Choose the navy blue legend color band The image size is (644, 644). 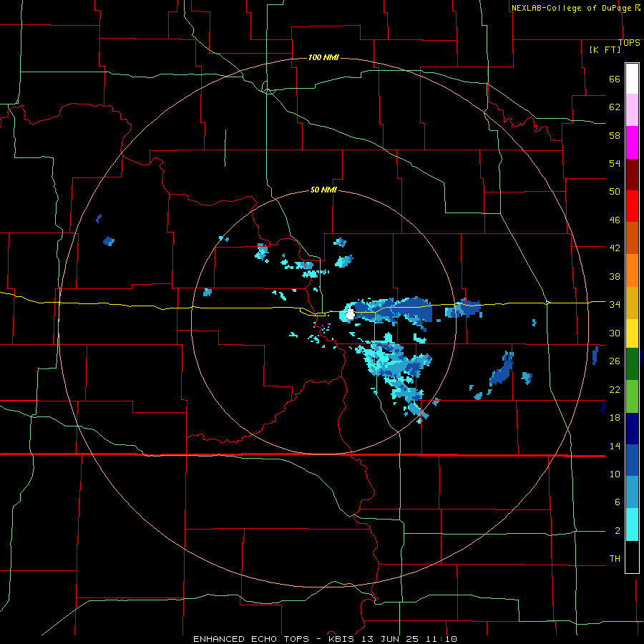click(x=632, y=429)
